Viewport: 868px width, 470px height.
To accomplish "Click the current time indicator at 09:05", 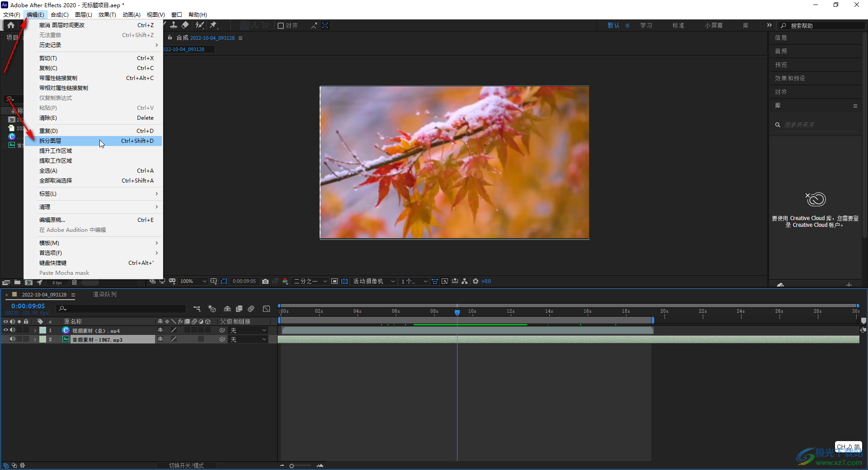I will pyautogui.click(x=457, y=312).
